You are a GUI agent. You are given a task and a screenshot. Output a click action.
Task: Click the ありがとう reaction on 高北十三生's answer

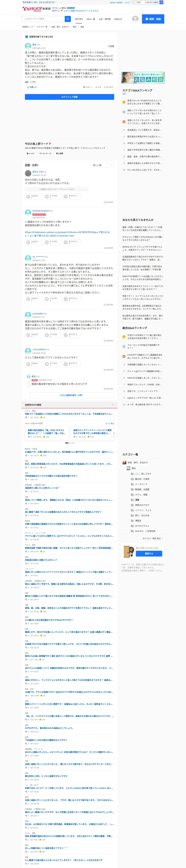[72, 196]
